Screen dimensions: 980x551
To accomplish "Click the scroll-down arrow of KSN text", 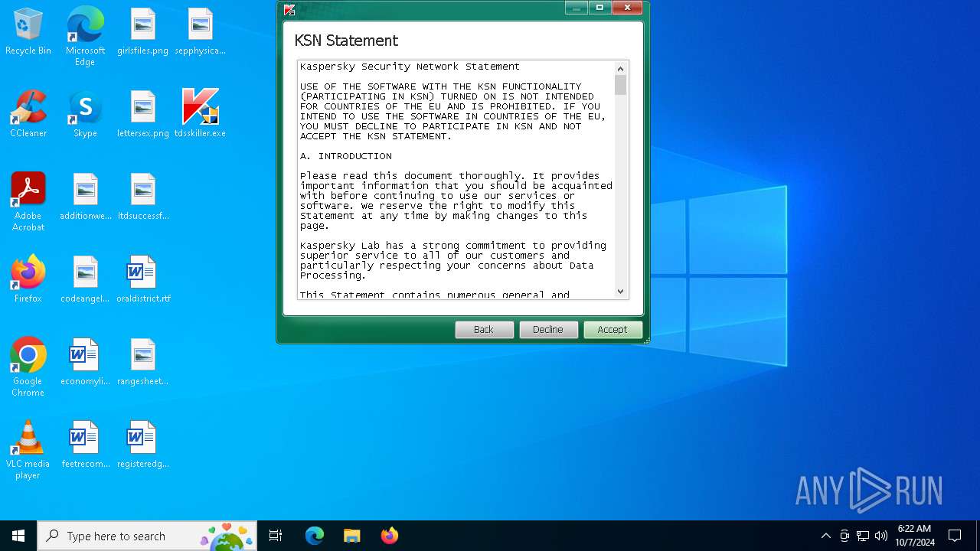I will coord(621,292).
